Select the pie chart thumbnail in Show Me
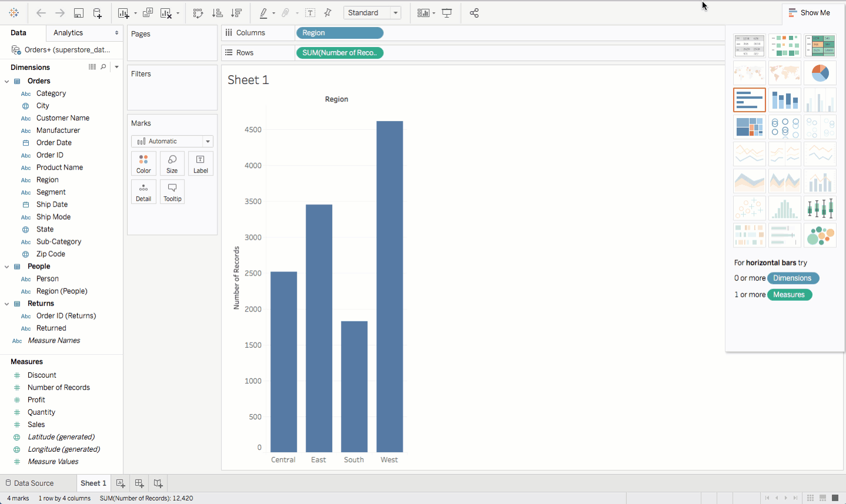 click(x=820, y=73)
